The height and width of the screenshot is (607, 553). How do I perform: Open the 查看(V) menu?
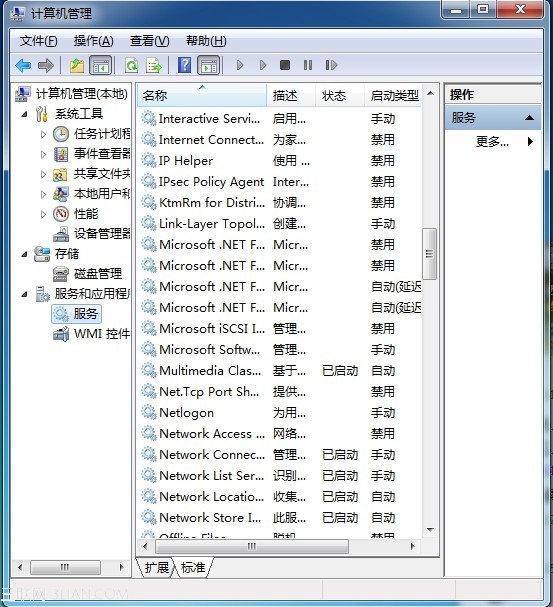click(x=149, y=41)
